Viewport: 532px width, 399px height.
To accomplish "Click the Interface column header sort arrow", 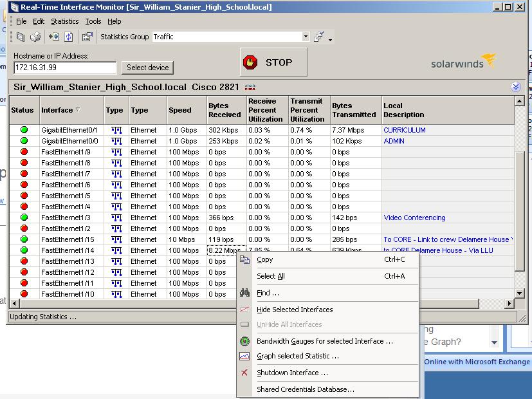I will click(x=78, y=110).
